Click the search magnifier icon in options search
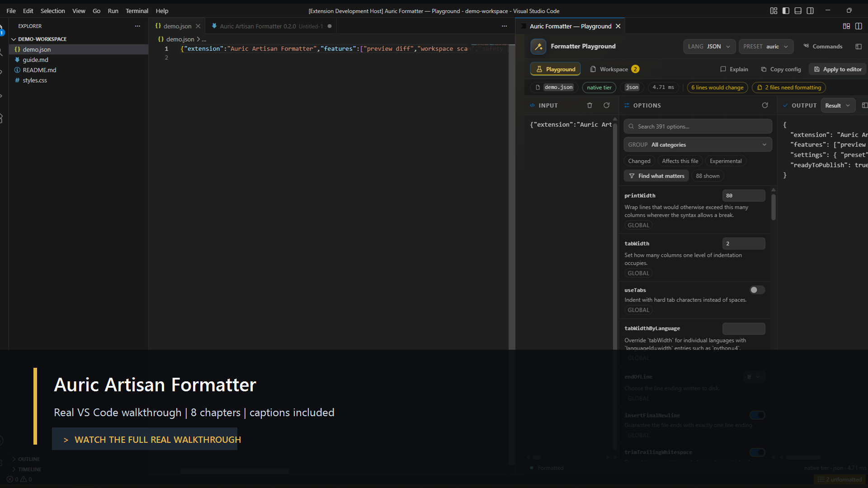This screenshot has width=868, height=488. coord(631,127)
